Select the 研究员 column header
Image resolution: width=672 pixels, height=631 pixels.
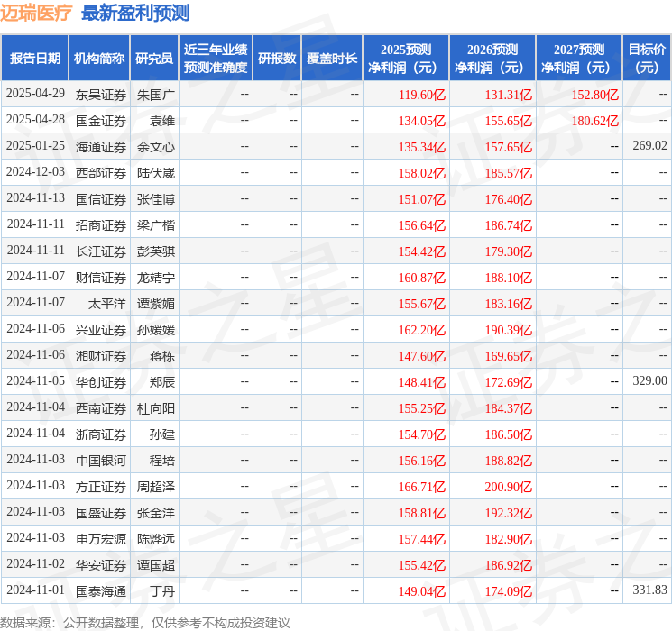click(x=154, y=58)
